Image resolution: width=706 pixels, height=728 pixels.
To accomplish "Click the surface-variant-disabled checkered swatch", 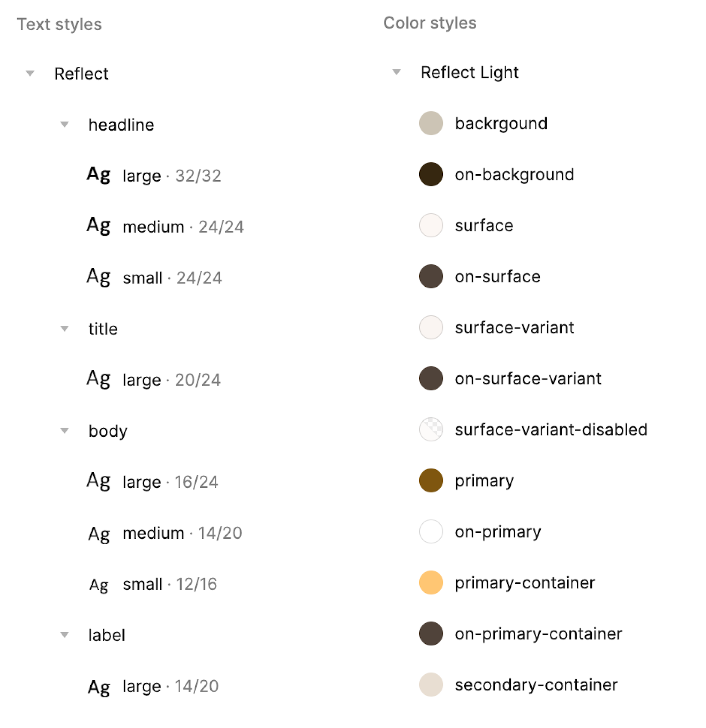I will pos(430,430).
